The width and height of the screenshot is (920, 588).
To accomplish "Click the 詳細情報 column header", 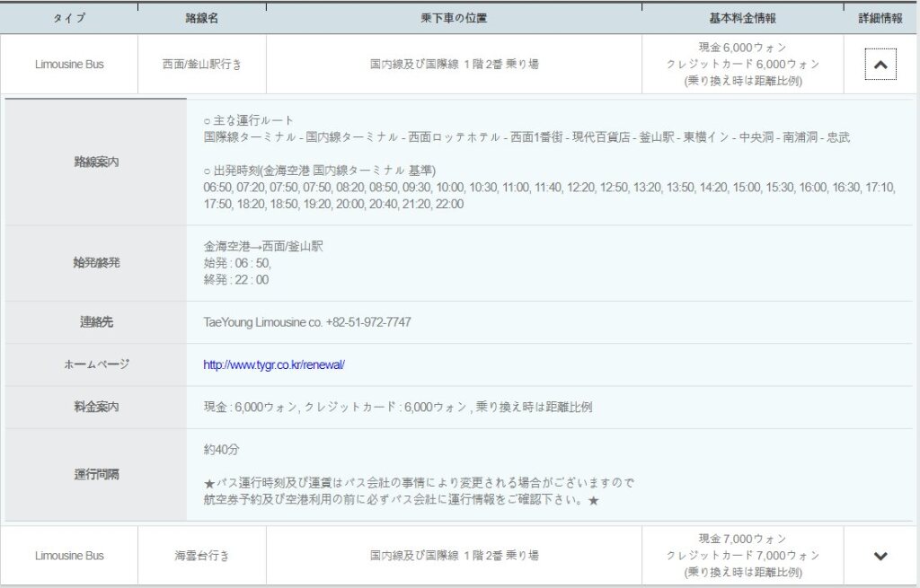I will tap(880, 18).
